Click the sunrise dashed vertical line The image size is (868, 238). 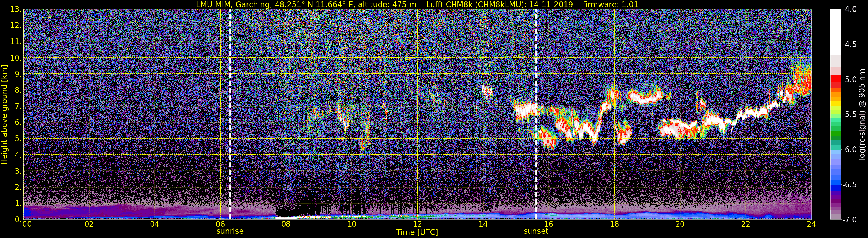click(x=230, y=114)
